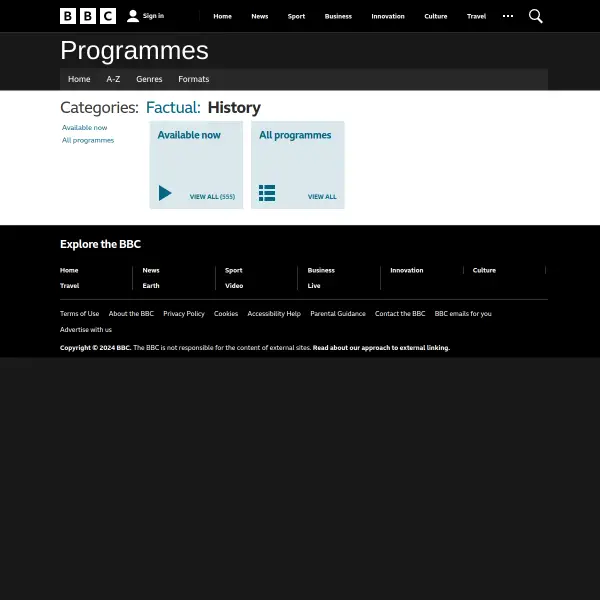The height and width of the screenshot is (600, 600).
Task: Click footer Earth link
Action: [151, 285]
